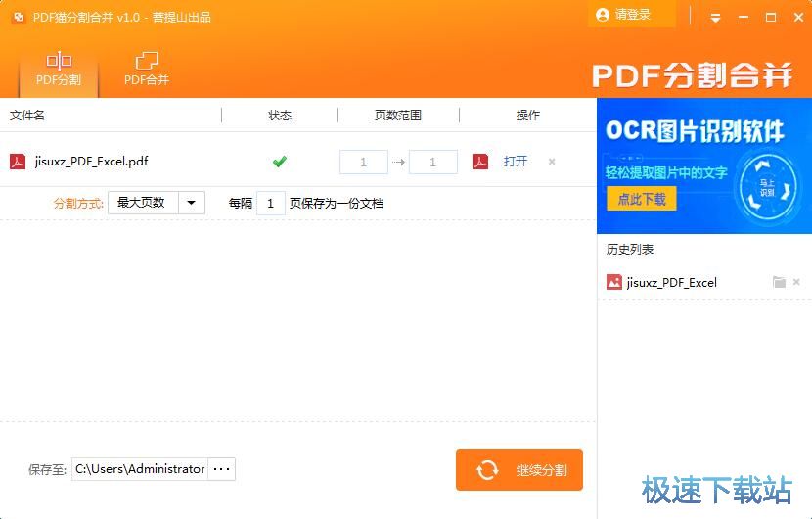Click the image icon beside history item
The height and width of the screenshot is (519, 812).
[614, 283]
